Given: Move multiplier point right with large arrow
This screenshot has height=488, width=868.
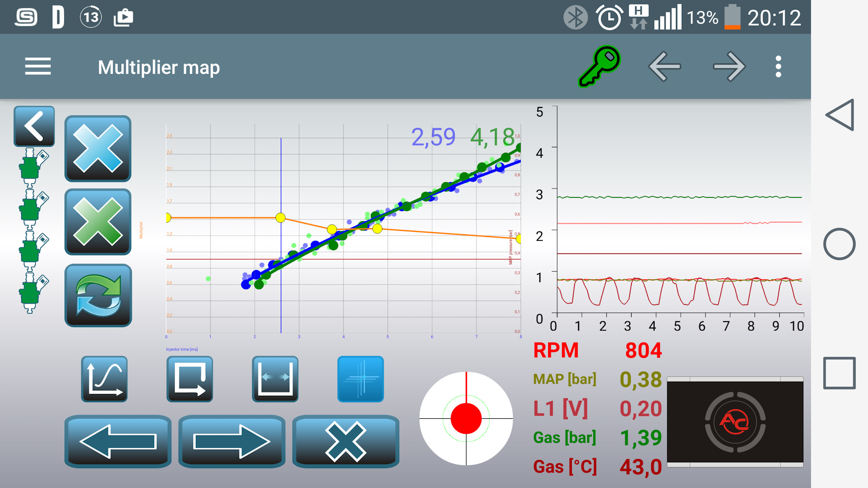Looking at the screenshot, I should click(x=231, y=441).
